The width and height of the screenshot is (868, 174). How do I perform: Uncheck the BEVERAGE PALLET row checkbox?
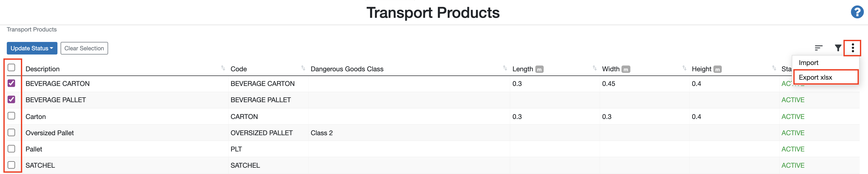pos(12,100)
